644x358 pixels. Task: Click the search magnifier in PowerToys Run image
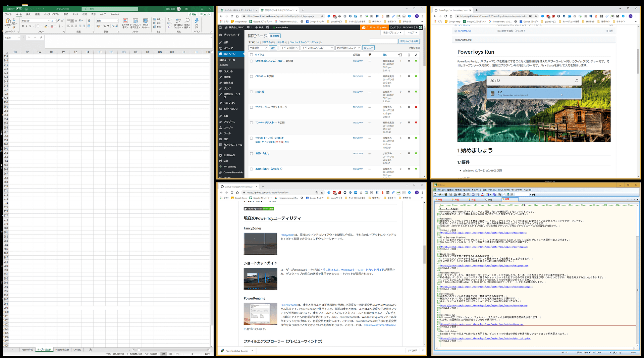pos(577,81)
